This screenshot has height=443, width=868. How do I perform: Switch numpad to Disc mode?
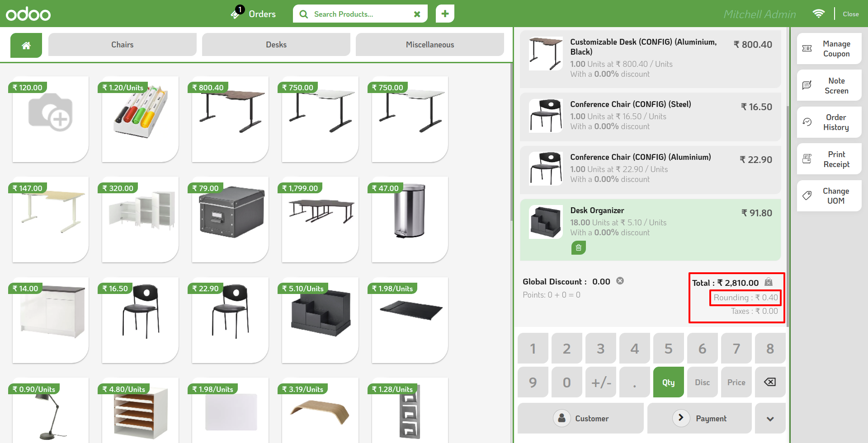[702, 382]
